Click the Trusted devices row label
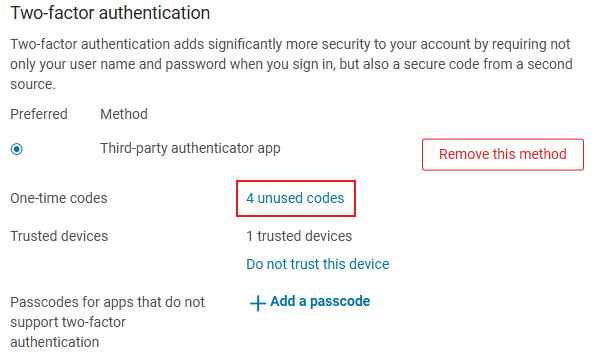The image size is (597, 364). 59,236
